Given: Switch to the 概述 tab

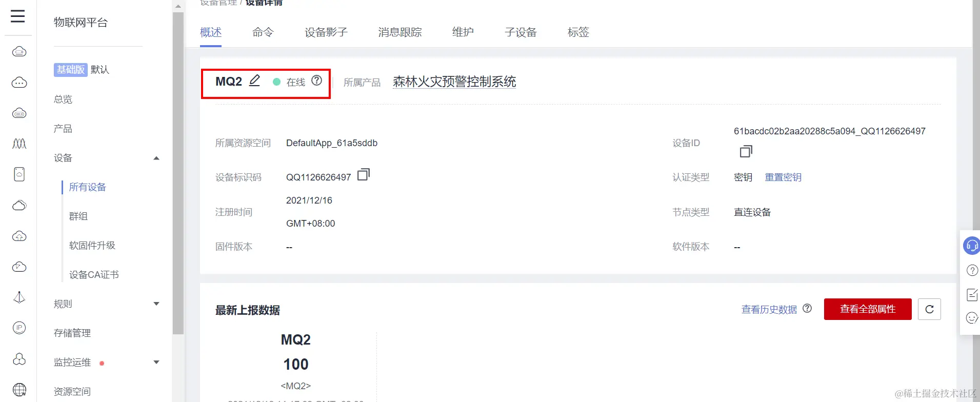Looking at the screenshot, I should 211,32.
